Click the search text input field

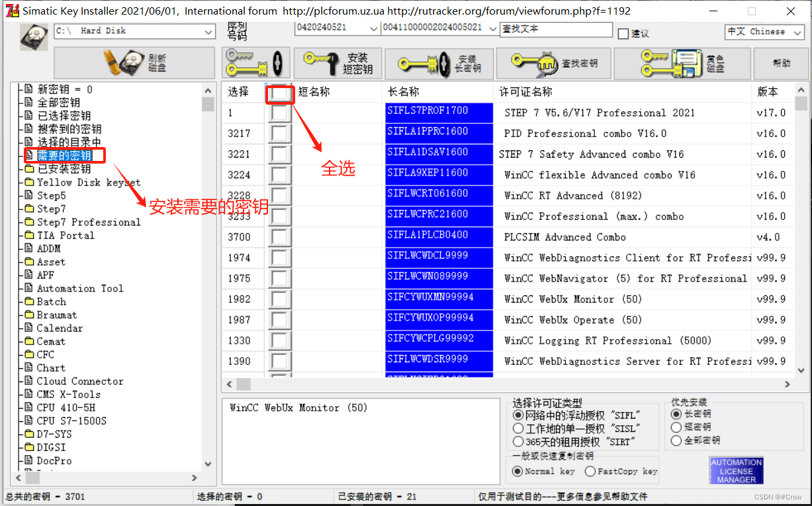[x=556, y=29]
